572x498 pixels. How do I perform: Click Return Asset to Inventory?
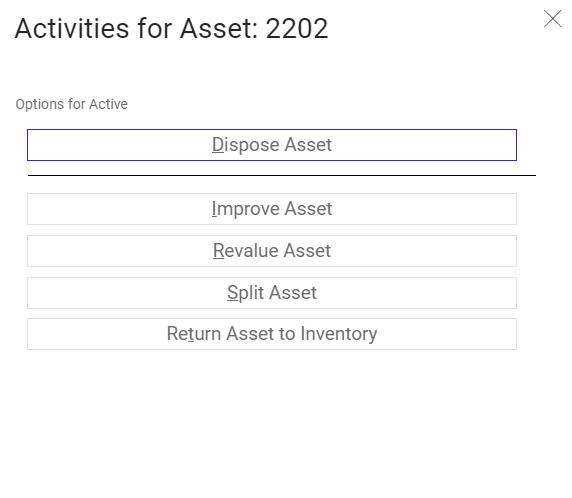(272, 334)
